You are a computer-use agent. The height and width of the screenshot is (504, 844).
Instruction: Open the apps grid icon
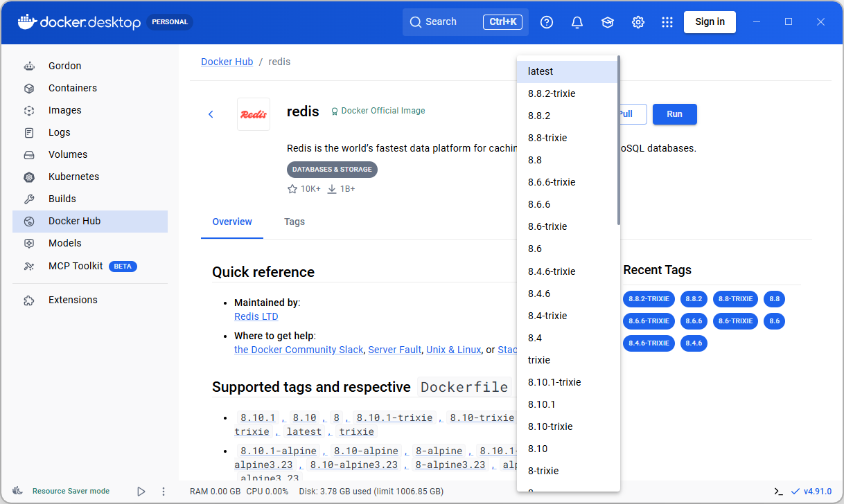coord(667,22)
